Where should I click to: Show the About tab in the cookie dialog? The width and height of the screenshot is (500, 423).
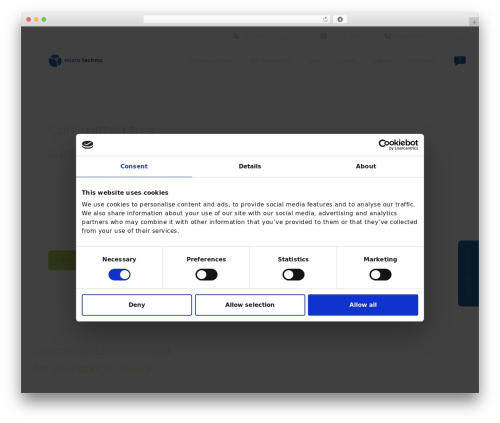(366, 166)
